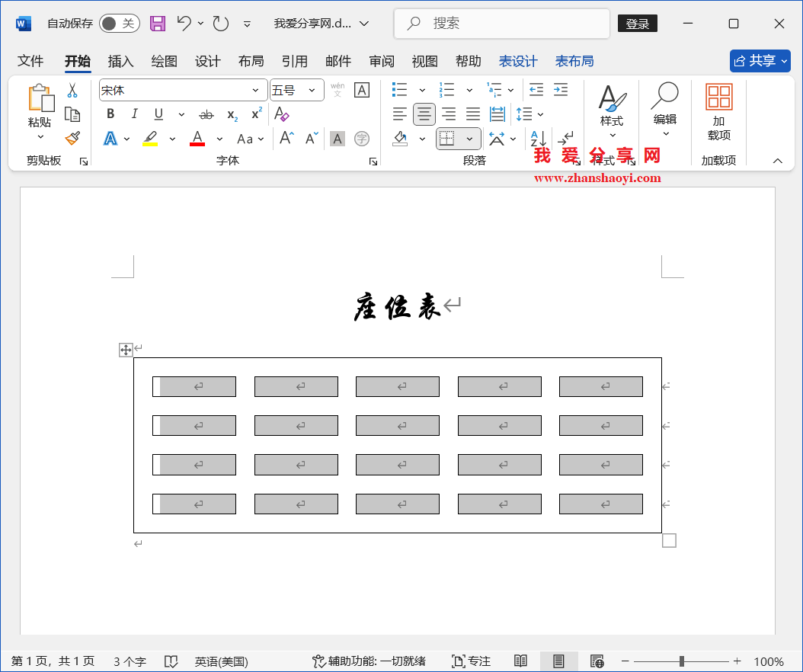
Task: Justify paragraph text
Action: [x=472, y=114]
